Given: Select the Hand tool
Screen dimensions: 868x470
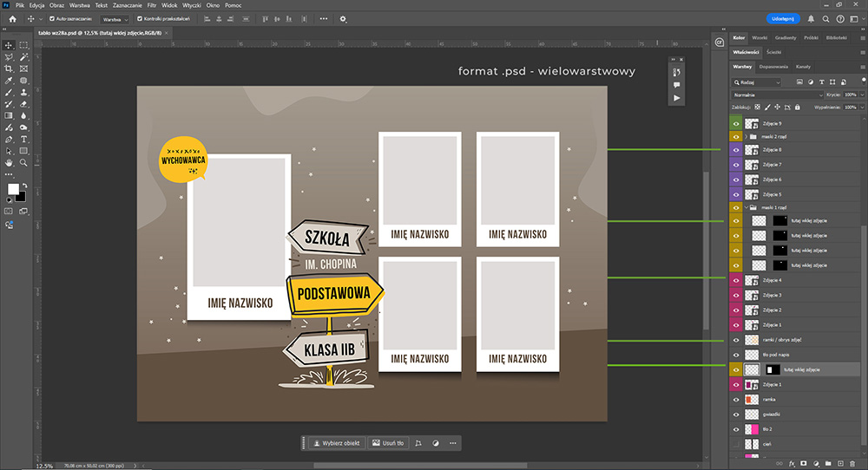Looking at the screenshot, I should pos(9,163).
